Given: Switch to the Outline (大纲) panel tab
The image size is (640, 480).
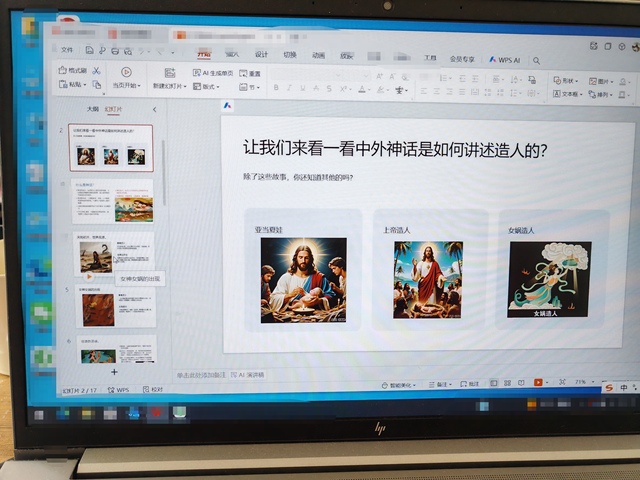Looking at the screenshot, I should pyautogui.click(x=92, y=109).
